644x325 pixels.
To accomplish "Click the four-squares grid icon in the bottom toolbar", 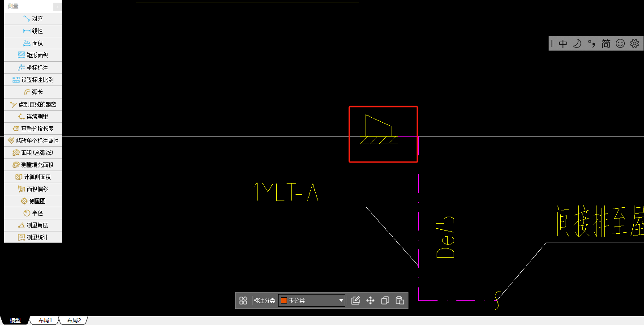I will (x=243, y=300).
